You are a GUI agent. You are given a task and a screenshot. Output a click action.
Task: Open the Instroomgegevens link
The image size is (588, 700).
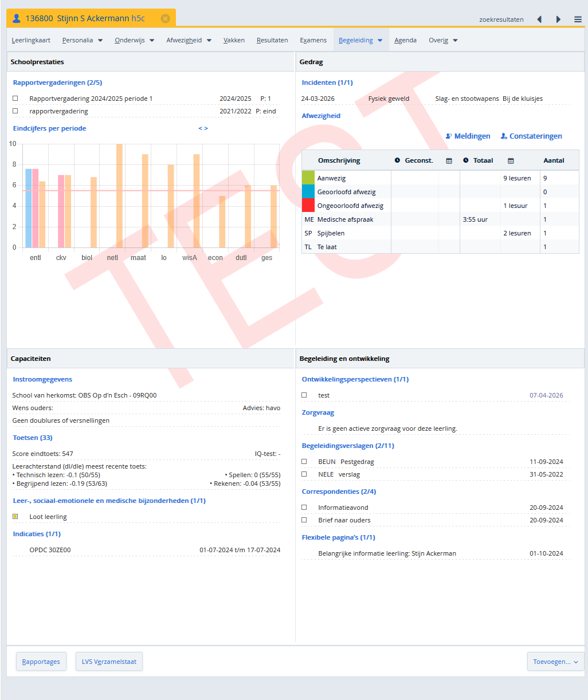coord(42,379)
